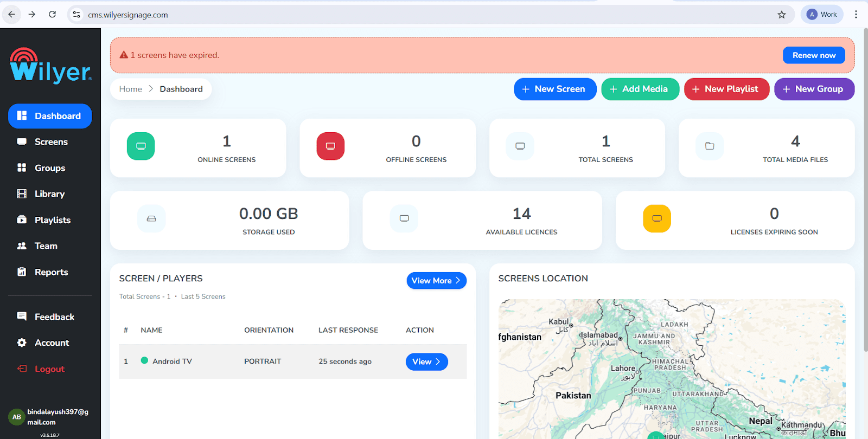
Task: Open Android TV details with View
Action: [x=426, y=361]
